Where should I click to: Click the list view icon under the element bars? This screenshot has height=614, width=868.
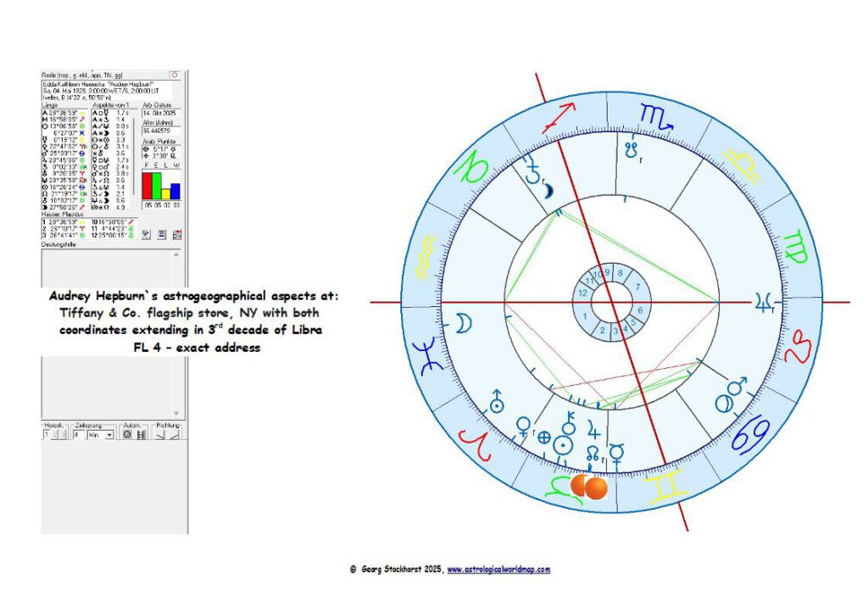(x=161, y=232)
